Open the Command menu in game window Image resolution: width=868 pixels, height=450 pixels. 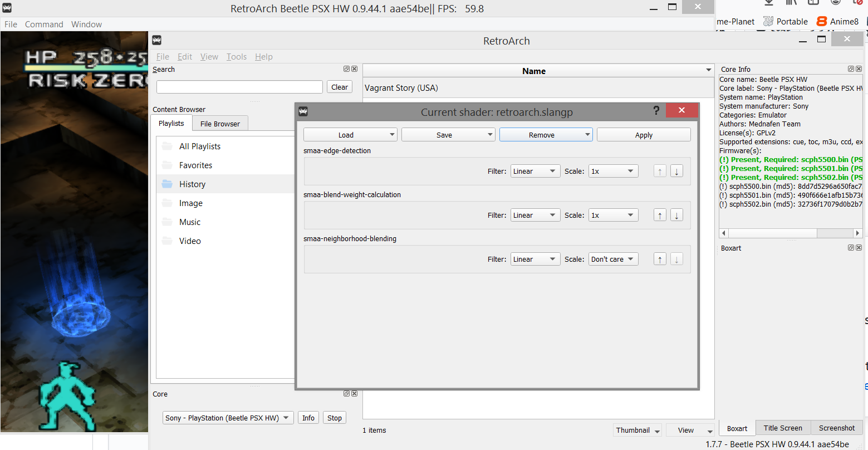click(44, 25)
